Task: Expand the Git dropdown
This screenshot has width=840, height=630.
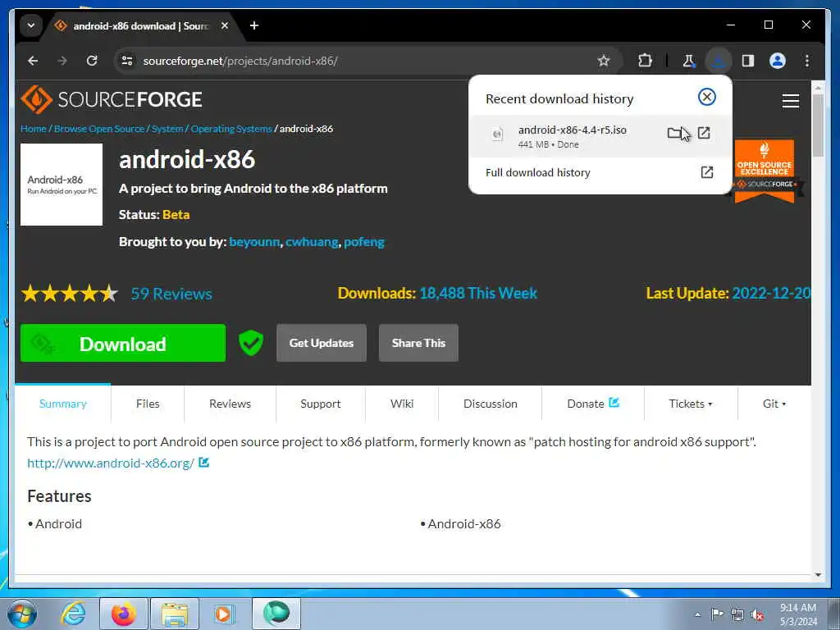Action: (774, 404)
